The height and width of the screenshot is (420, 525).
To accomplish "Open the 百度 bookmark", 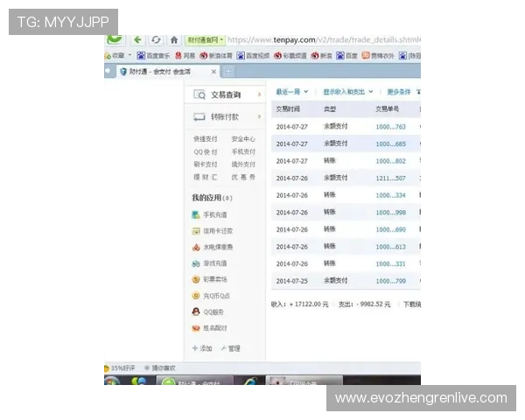I will tap(346, 56).
